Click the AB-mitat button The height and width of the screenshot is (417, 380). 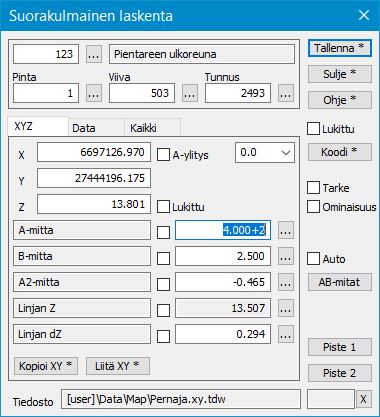(x=339, y=282)
